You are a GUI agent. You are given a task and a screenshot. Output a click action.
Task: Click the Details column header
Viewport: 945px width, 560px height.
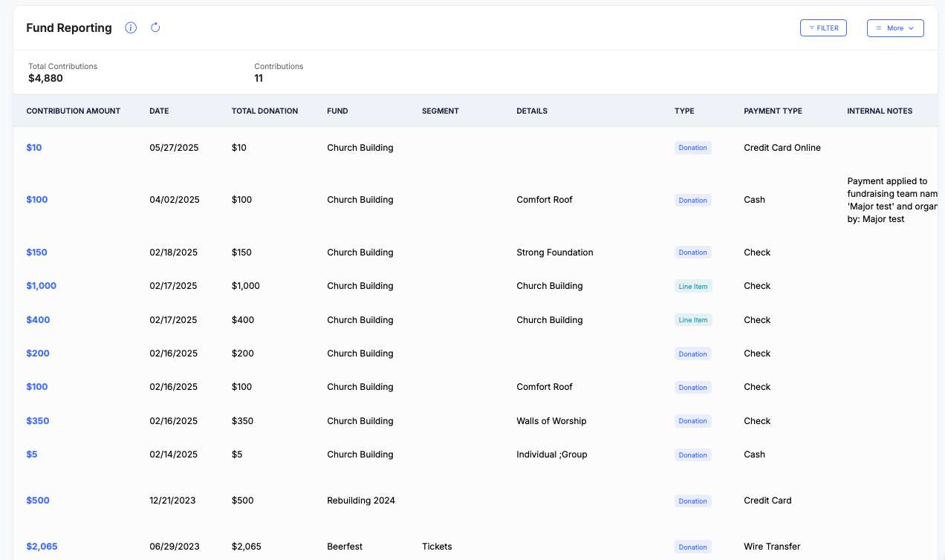(x=532, y=111)
